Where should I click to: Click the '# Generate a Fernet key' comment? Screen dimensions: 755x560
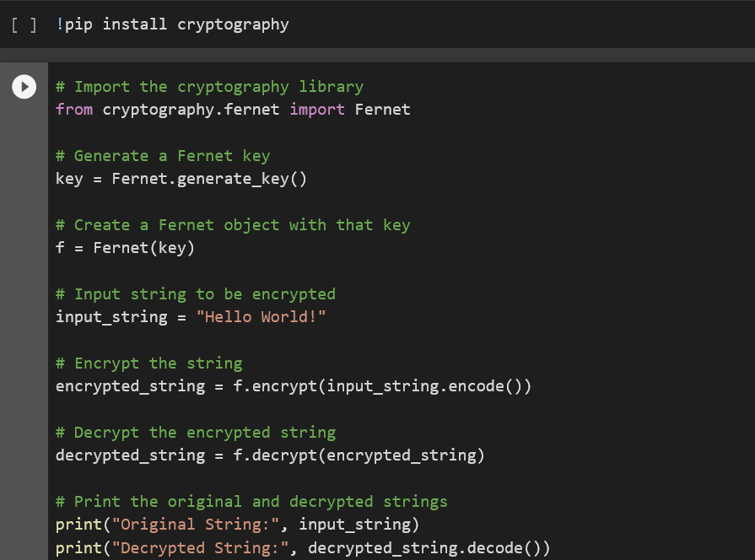(163, 156)
